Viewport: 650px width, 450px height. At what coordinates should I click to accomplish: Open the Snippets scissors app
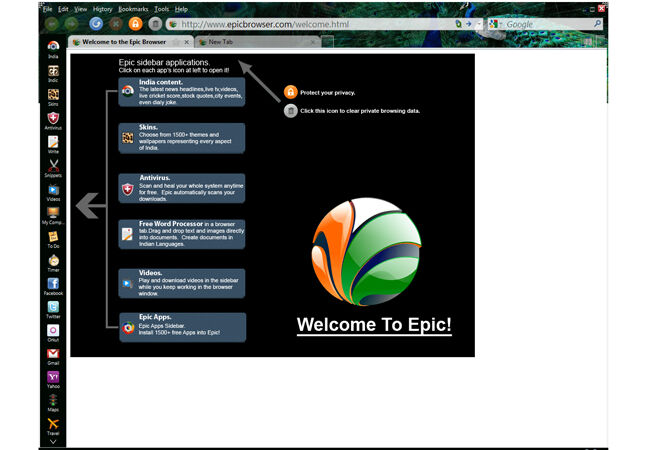[x=53, y=168]
